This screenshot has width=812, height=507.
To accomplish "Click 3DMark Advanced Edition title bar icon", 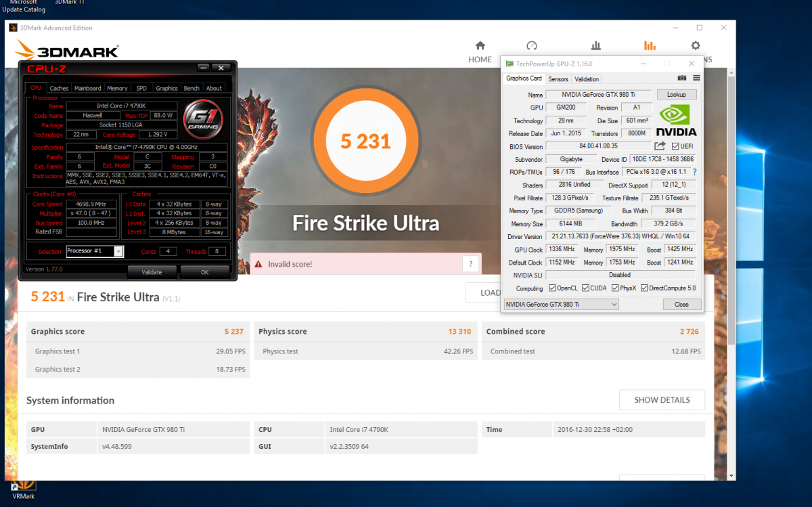I will pos(14,28).
